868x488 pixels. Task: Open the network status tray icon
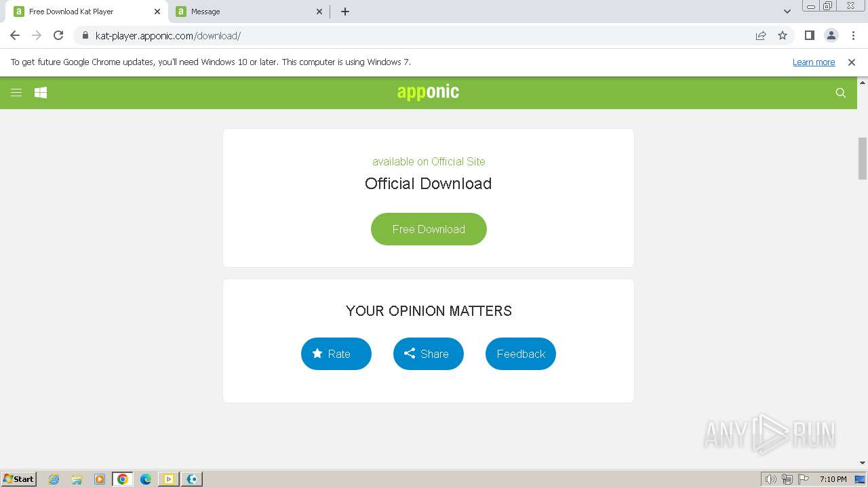coord(787,479)
